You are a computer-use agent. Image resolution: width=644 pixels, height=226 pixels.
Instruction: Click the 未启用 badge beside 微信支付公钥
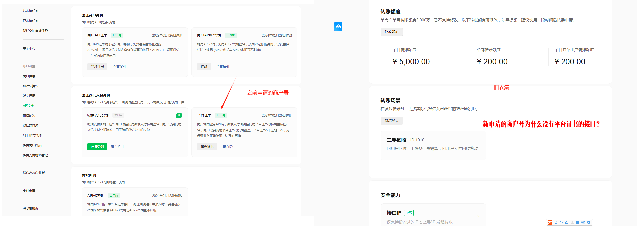pos(118,115)
